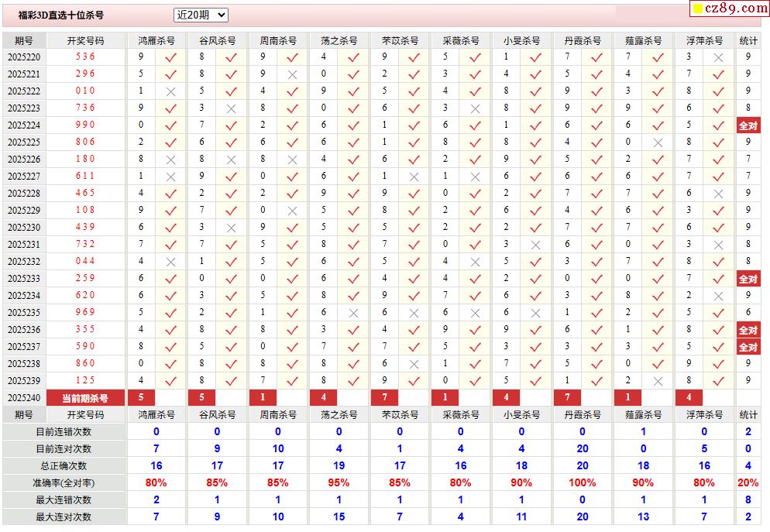Screen dimensions: 770x532
Task: Click the X mark under 浮萍杀号 in row 2025231
Action: [x=718, y=245]
